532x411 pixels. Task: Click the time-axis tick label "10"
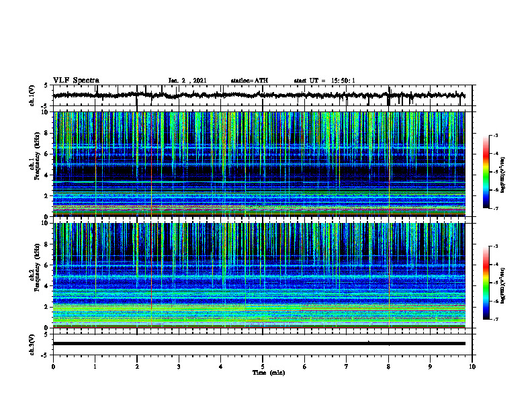472,367
